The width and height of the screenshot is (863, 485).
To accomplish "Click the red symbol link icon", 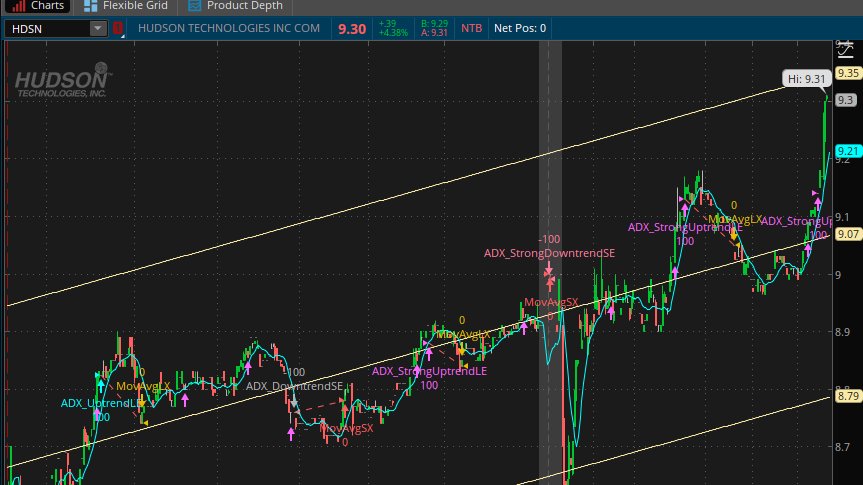I will tap(118, 28).
